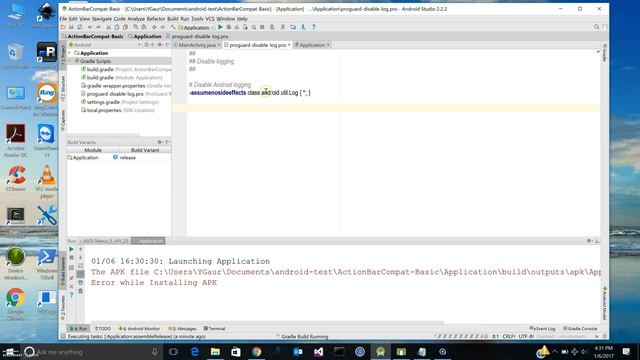Image resolution: width=640 pixels, height=360 pixels.
Task: Open Search Everywhere magnifier at the top right
Action: pos(596,27)
